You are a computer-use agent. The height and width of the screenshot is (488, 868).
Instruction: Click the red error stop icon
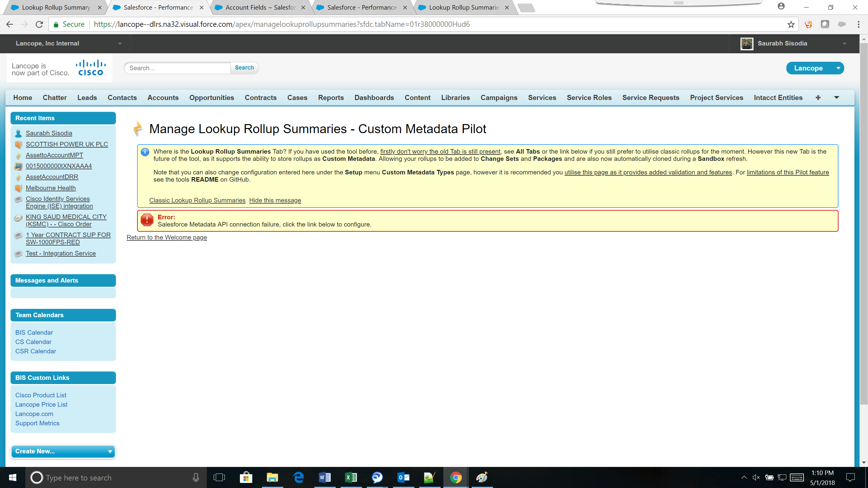click(147, 220)
